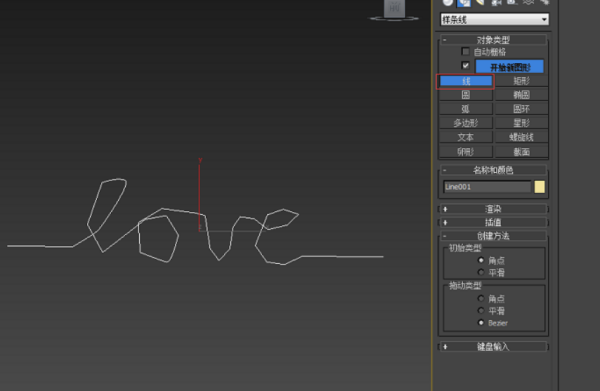This screenshot has height=391, width=600.
Task: Select the Bezier drag type radio
Action: 481,323
